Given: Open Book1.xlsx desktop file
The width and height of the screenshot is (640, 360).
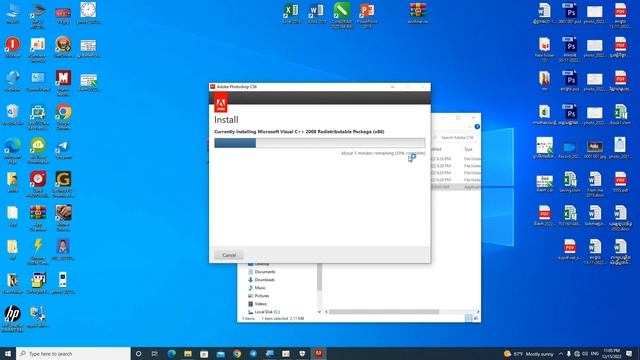Looking at the screenshot, I should 620,115.
